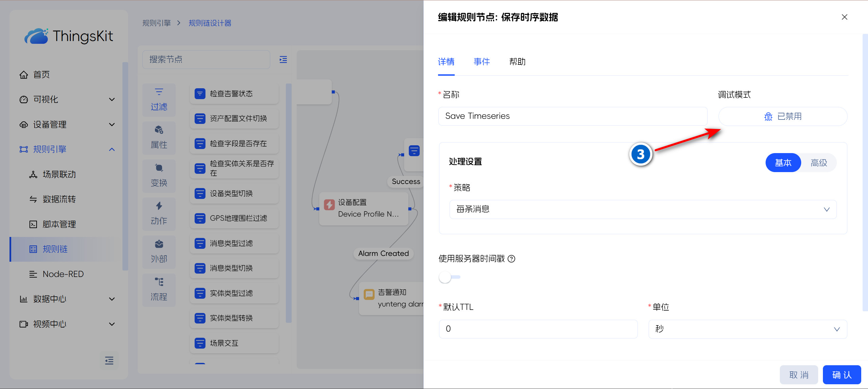Click the 默认TTL input field
Viewport: 868px width, 389px height.
[x=538, y=329]
